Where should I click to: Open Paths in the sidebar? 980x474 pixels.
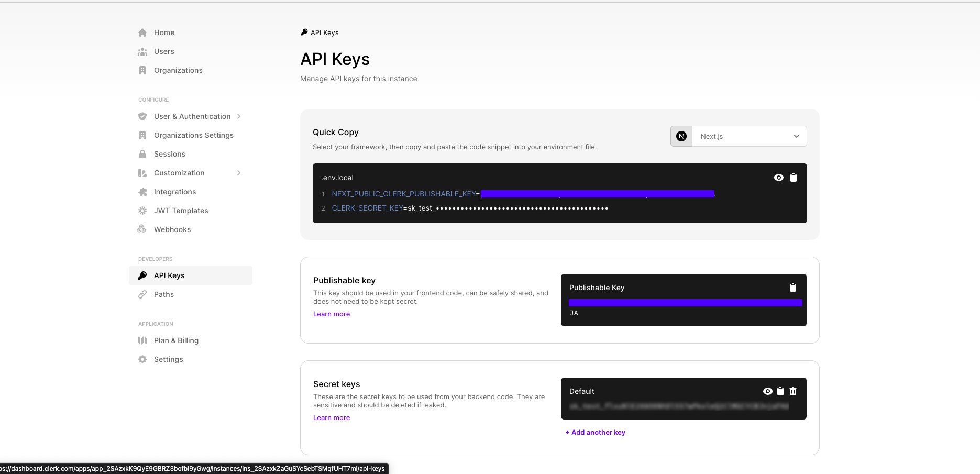(x=164, y=294)
